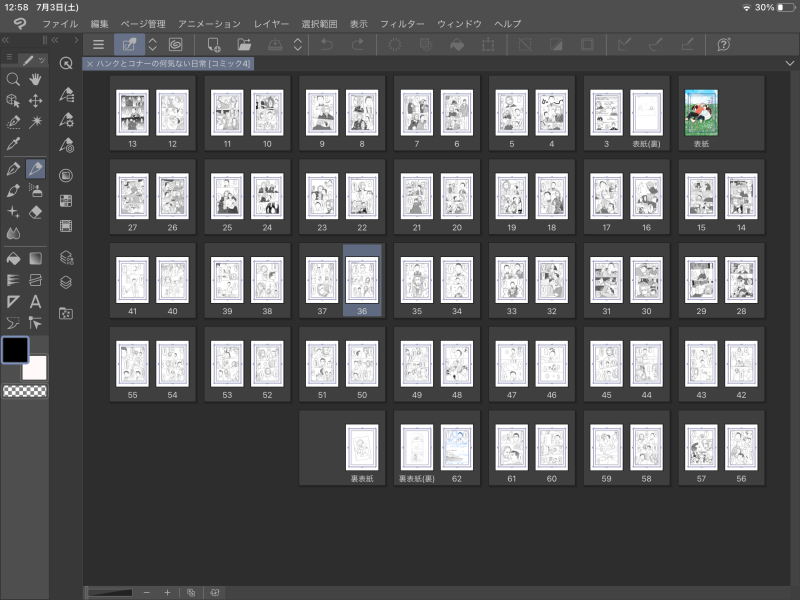Open the Color Wheel palette
Viewport: 800px width, 600px height.
[66, 176]
